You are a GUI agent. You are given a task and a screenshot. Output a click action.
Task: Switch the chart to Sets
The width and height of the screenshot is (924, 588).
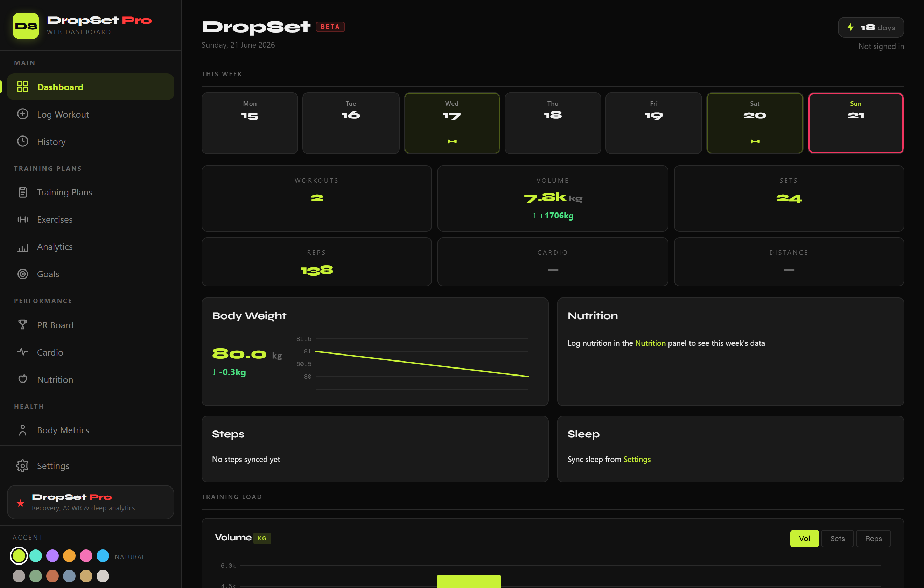point(837,539)
